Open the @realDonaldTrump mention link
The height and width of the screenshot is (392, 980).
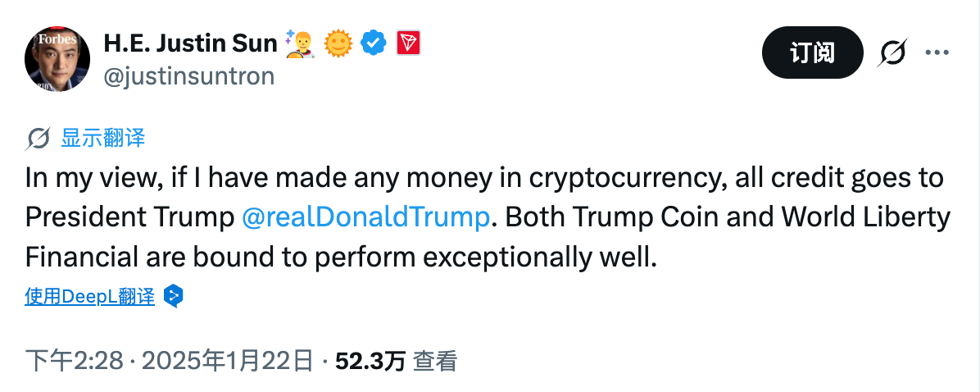(366, 217)
